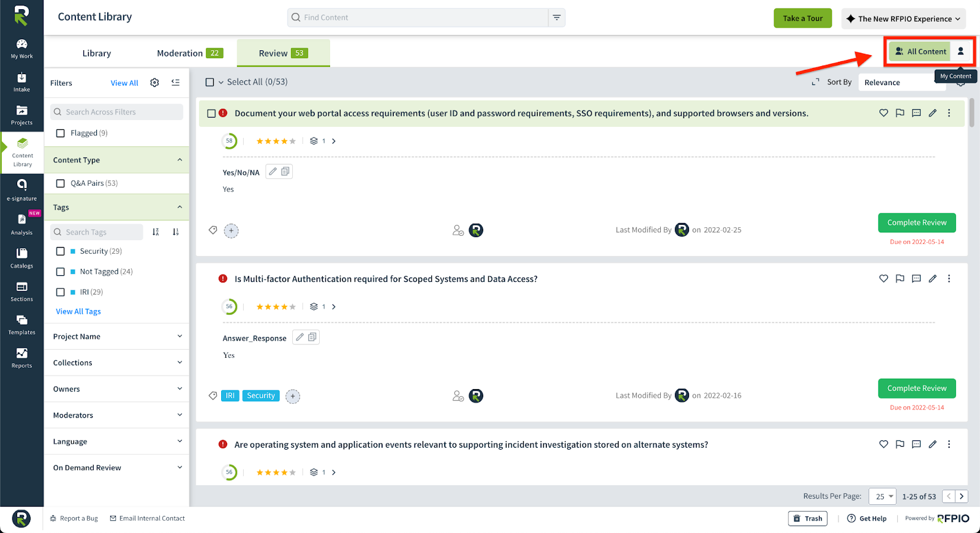Sort tags alphabetically
This screenshot has height=533, width=980.
[x=156, y=232]
